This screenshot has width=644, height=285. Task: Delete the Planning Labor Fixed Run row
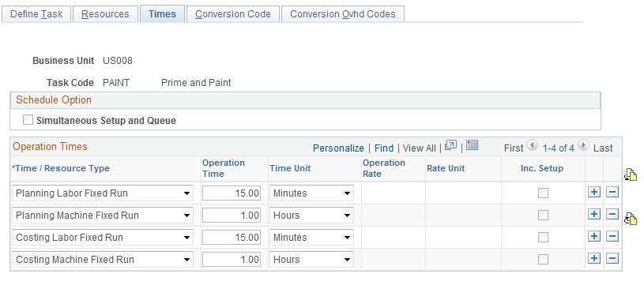[x=612, y=192]
